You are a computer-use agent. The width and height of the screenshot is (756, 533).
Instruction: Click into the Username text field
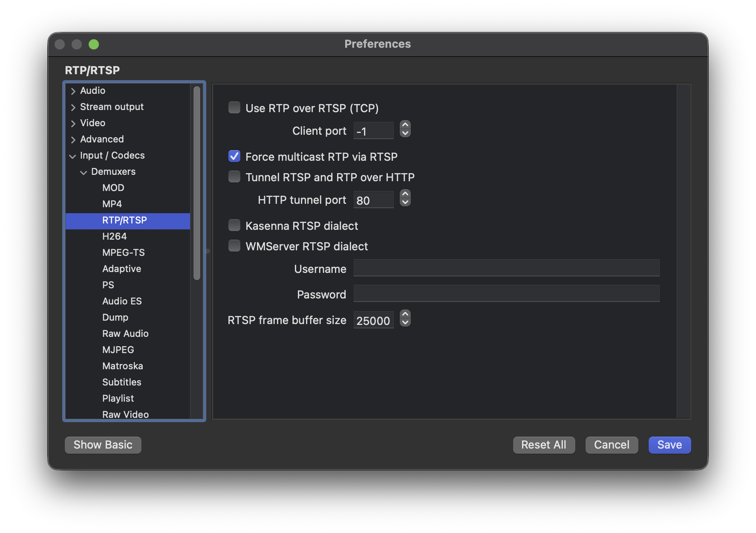coord(506,268)
